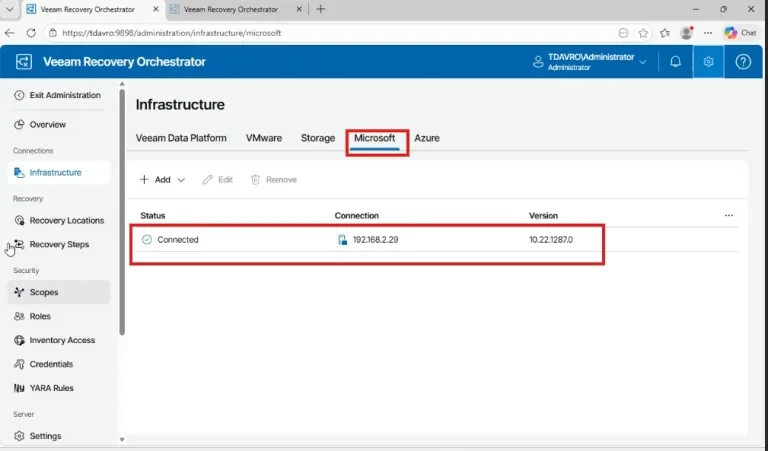Click the Roles people icon
Image resolution: width=768 pixels, height=451 pixels.
[x=19, y=316]
